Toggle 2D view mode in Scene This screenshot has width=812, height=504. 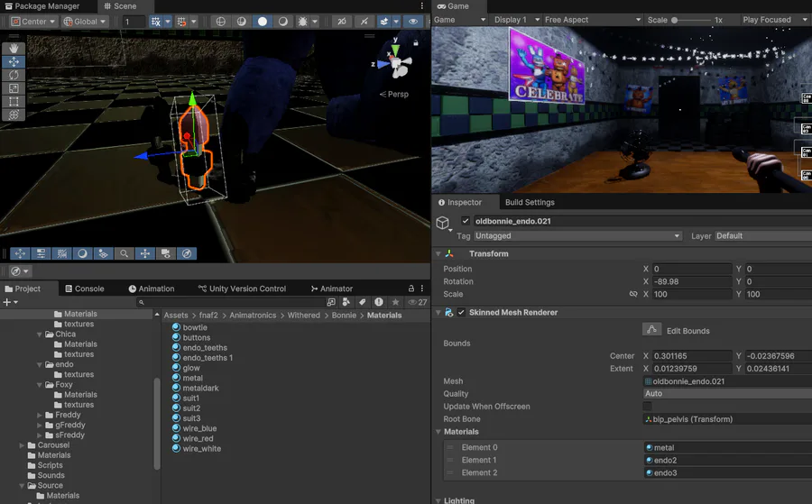tap(342, 22)
